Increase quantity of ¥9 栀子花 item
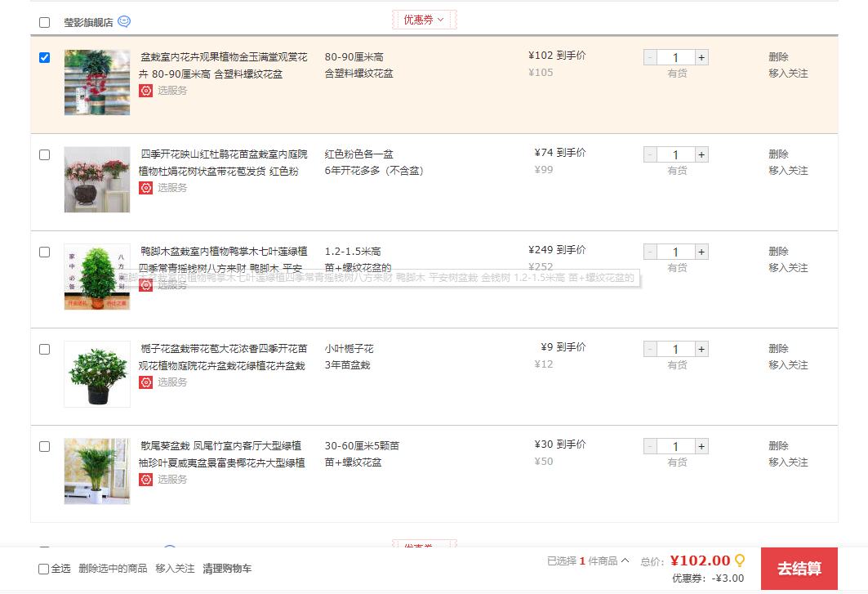 (x=701, y=349)
